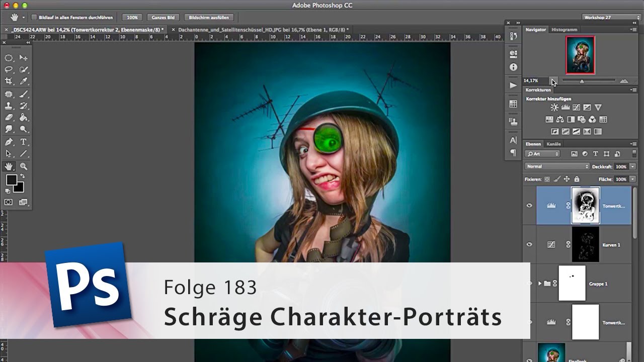Open the Navigator panel flyout menu
The height and width of the screenshot is (362, 644).
click(633, 30)
